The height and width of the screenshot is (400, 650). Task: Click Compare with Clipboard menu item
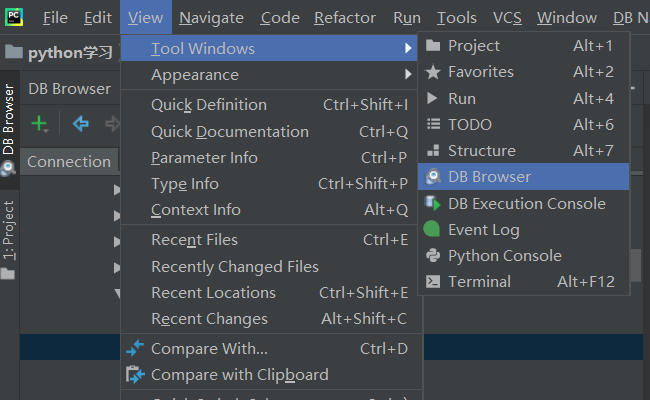coord(239,375)
